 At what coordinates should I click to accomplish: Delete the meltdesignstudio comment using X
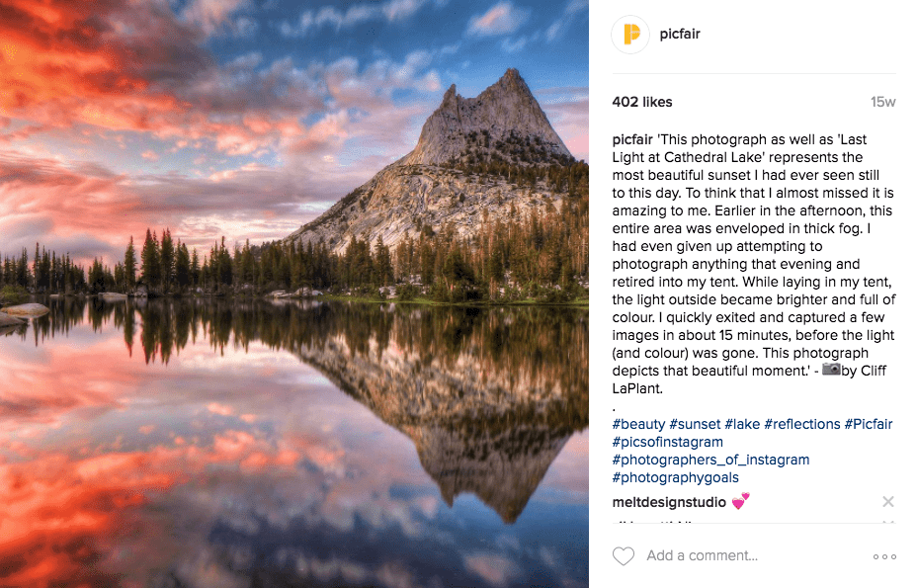click(887, 502)
